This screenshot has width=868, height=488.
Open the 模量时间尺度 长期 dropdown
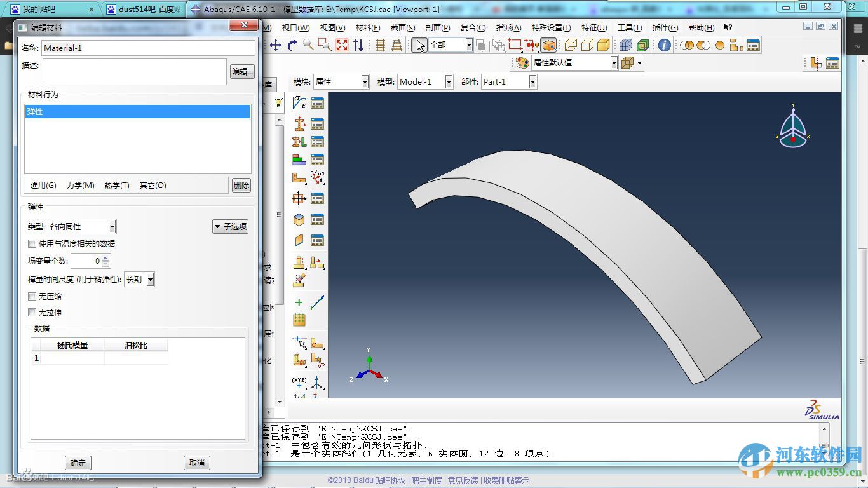click(x=139, y=279)
